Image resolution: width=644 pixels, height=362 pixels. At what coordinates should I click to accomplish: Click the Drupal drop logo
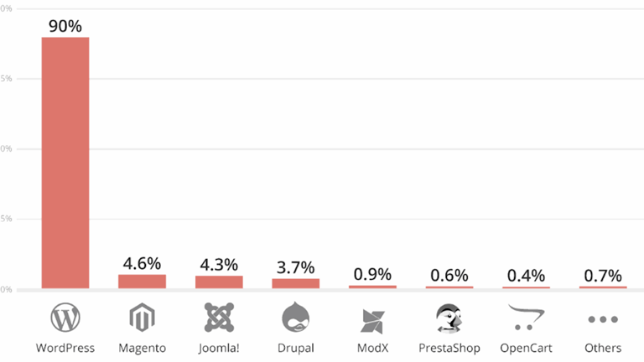tap(295, 318)
